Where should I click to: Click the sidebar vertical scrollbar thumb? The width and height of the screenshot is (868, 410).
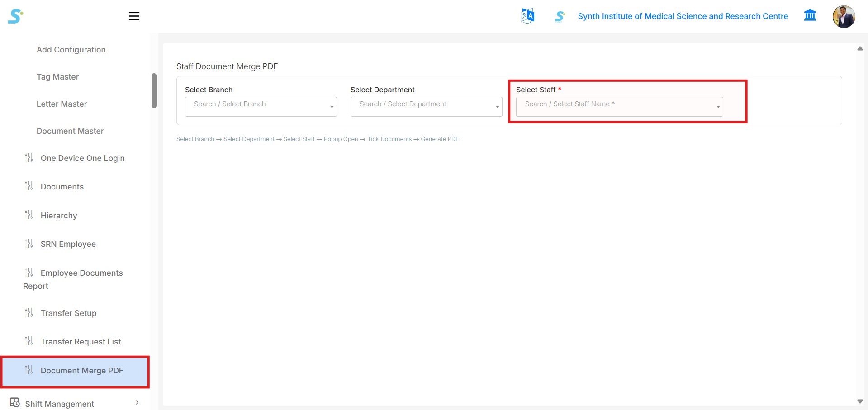tap(154, 90)
